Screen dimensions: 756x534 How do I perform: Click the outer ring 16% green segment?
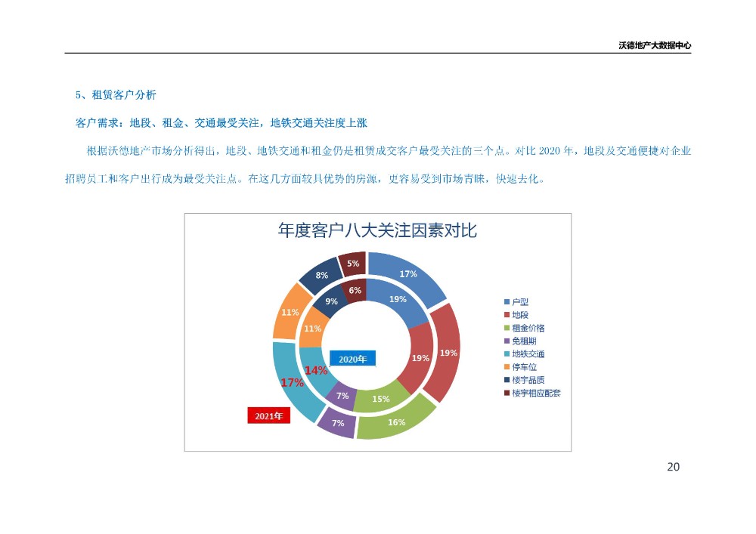[x=397, y=422]
